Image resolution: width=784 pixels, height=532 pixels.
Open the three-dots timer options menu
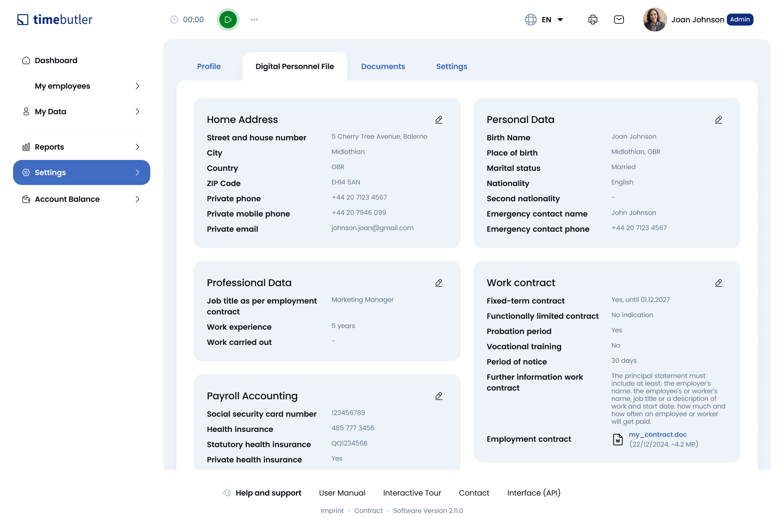254,20
